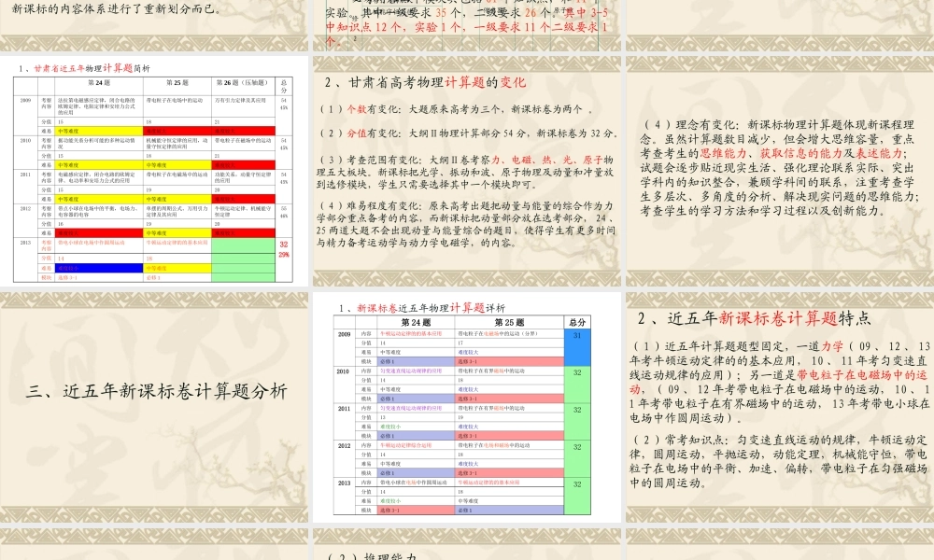Open the slide 2、甘肃省高考物理计算题的变化

pos(467,172)
